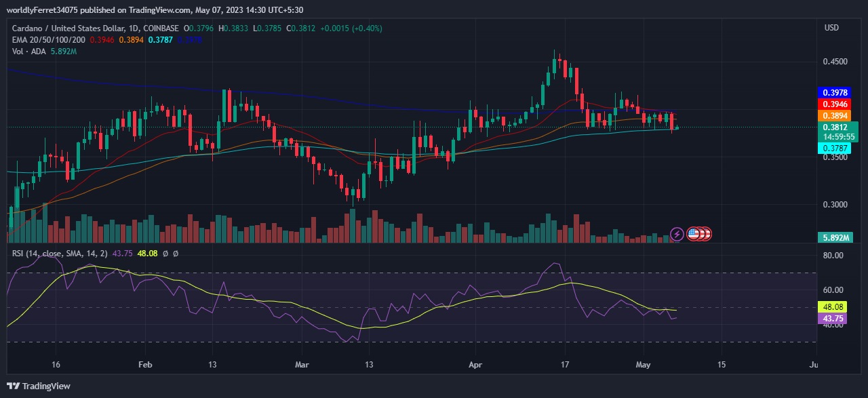Click the low value L0.3785

click(269, 28)
